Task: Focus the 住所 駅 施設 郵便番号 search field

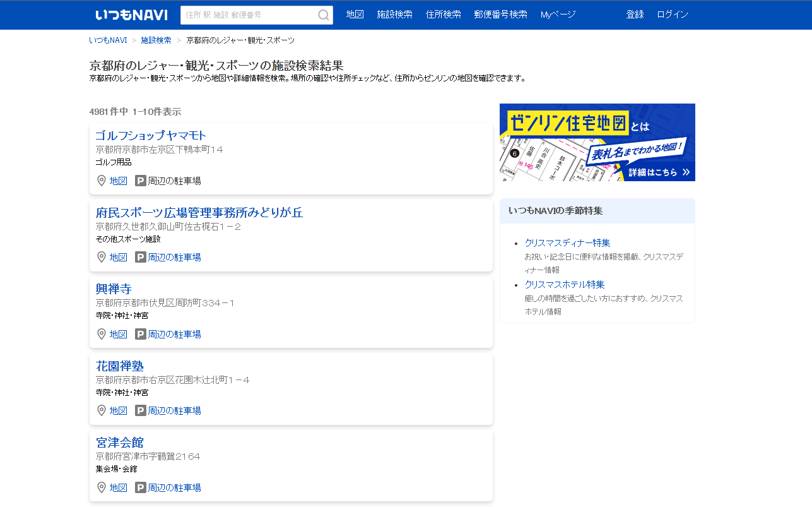Action: click(x=249, y=15)
